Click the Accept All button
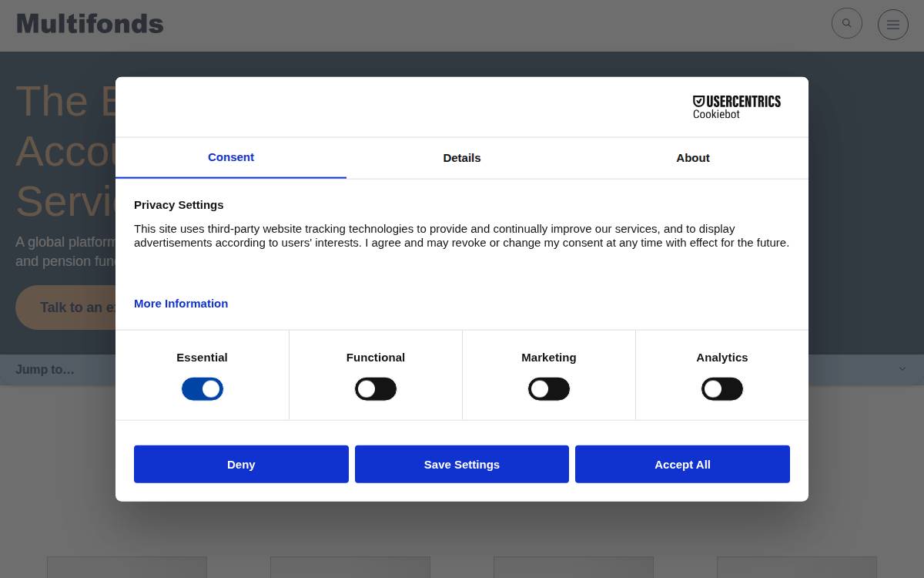This screenshot has width=924, height=578. pyautogui.click(x=682, y=464)
